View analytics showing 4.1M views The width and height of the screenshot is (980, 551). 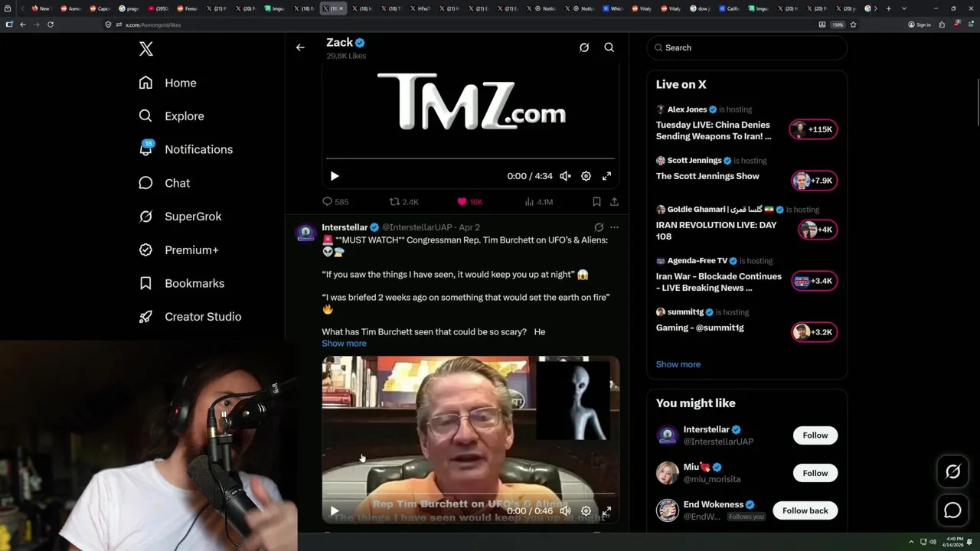click(x=538, y=202)
